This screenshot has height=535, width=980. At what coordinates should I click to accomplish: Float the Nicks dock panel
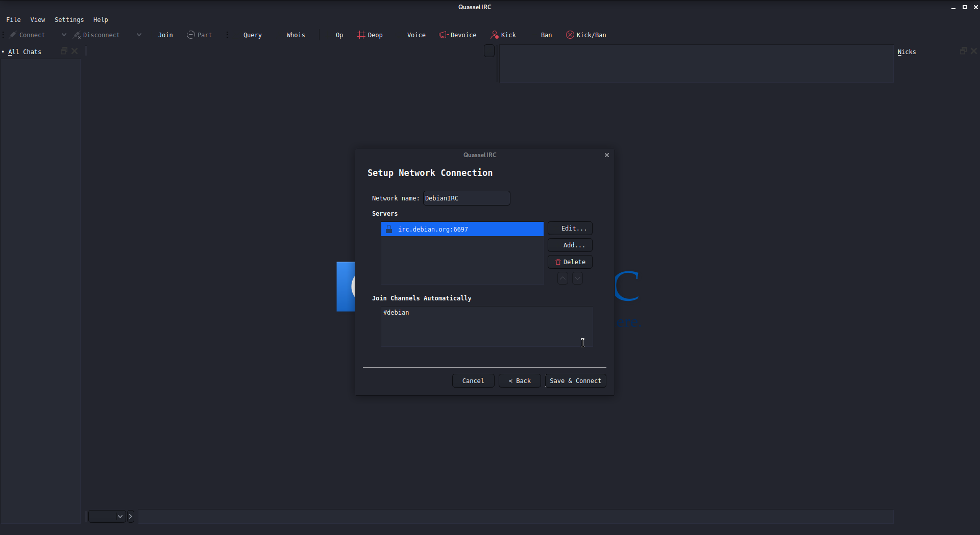click(x=963, y=51)
